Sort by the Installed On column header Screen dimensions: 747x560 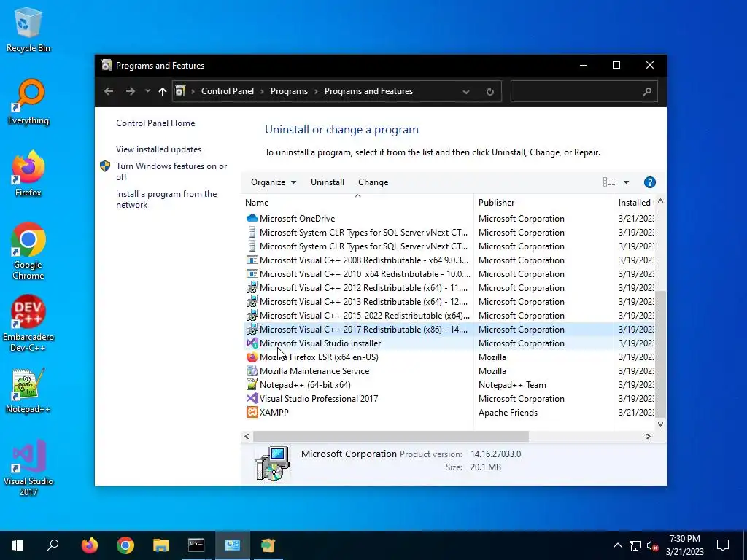pos(635,203)
